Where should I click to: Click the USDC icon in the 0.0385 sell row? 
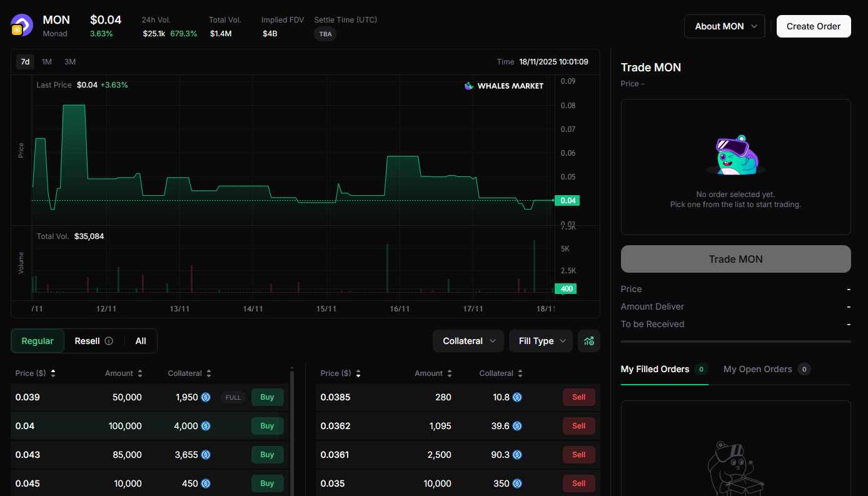pos(517,397)
